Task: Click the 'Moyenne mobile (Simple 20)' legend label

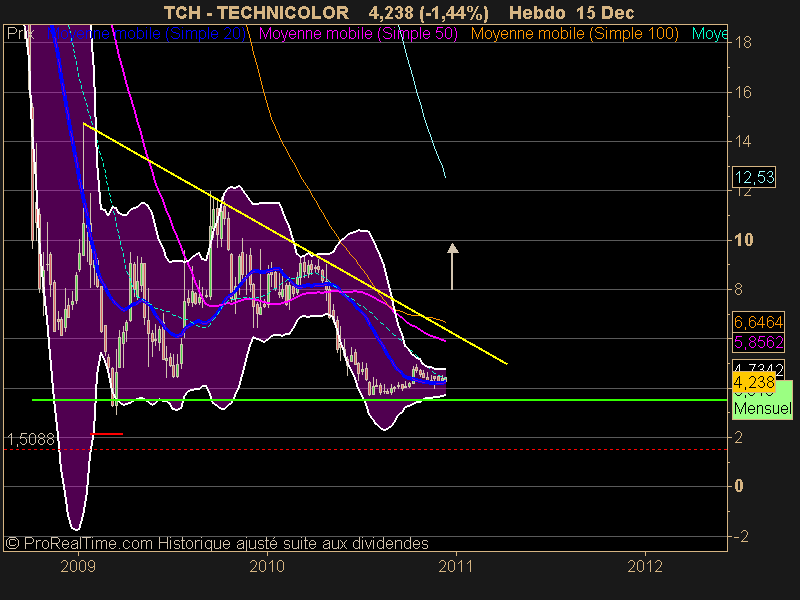Action: 146,34
